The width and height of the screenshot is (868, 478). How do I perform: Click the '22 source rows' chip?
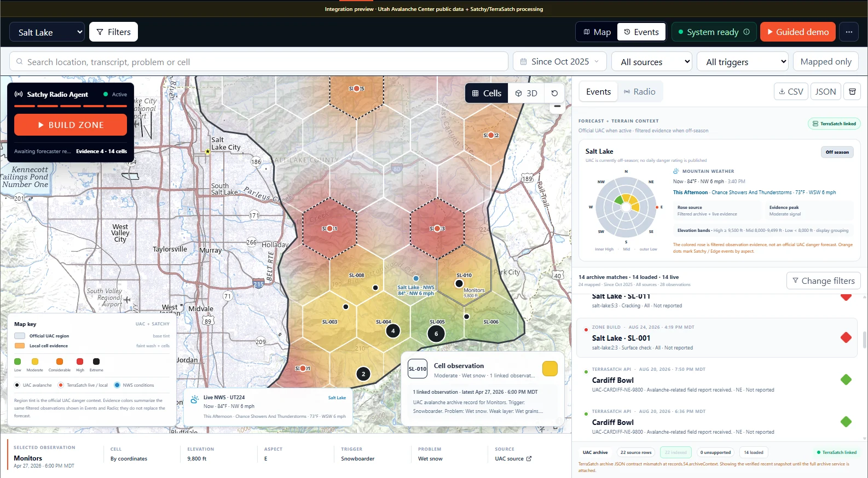tap(636, 452)
